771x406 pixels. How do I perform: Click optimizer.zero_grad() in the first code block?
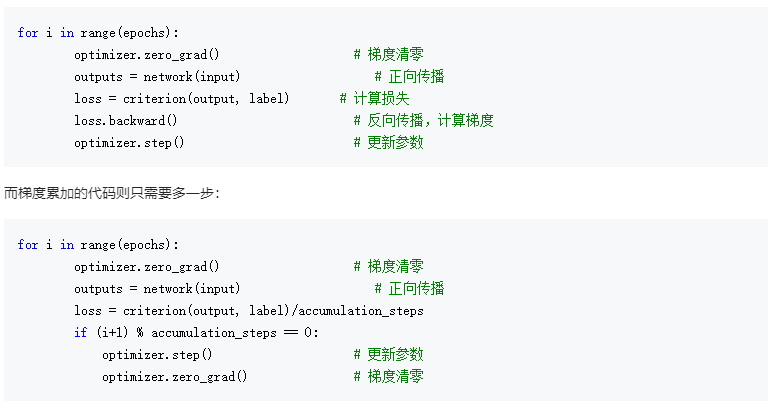point(146,55)
